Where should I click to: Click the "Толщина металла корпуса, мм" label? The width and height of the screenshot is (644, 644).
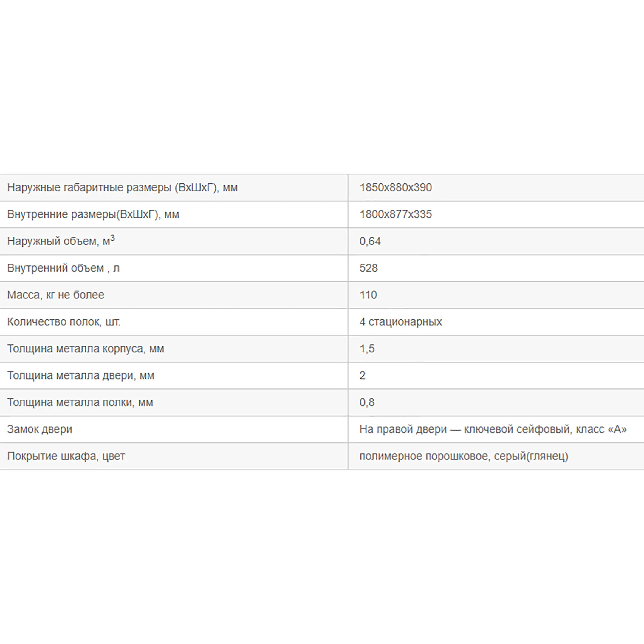[86, 349]
